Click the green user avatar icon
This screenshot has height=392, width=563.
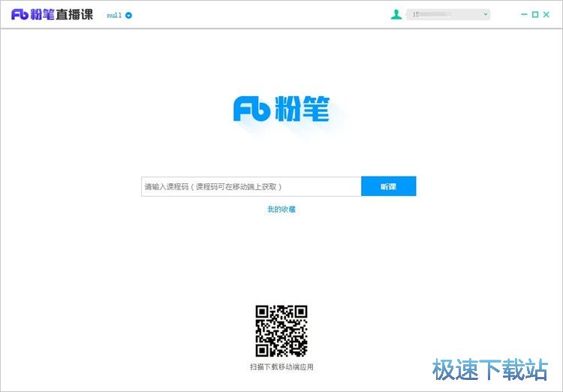396,14
